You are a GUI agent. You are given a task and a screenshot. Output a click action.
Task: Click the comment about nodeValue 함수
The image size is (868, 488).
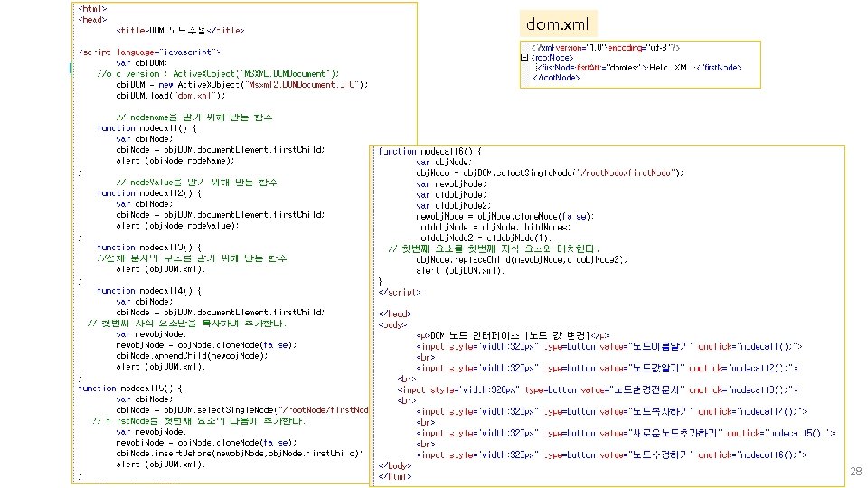point(196,183)
